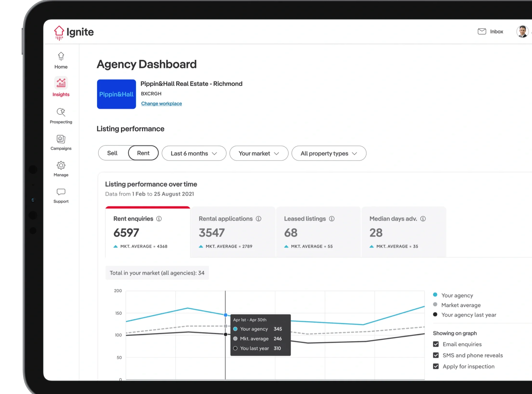Click the Ignite logo
532x394 pixels.
click(74, 32)
